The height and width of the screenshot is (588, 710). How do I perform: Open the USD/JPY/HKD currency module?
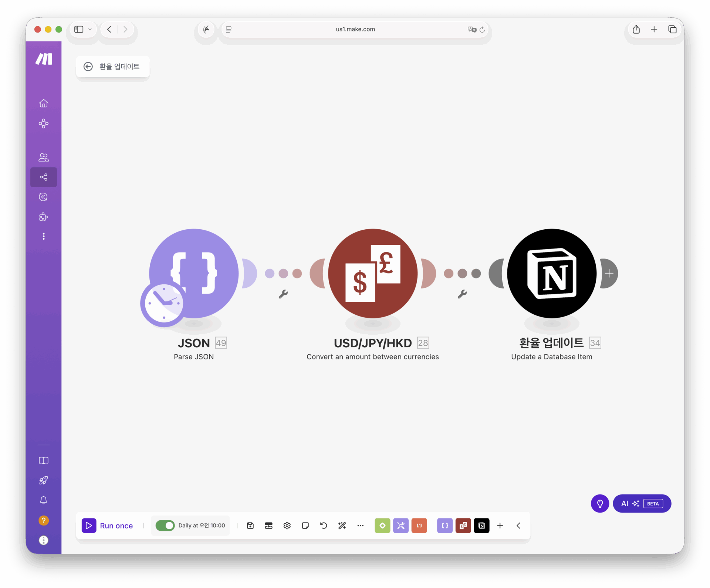373,273
